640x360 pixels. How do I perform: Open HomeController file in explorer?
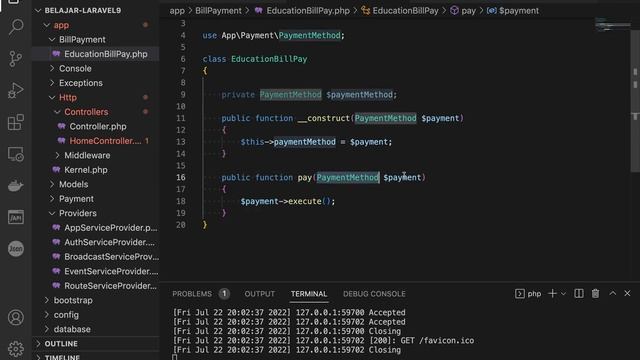(x=105, y=141)
